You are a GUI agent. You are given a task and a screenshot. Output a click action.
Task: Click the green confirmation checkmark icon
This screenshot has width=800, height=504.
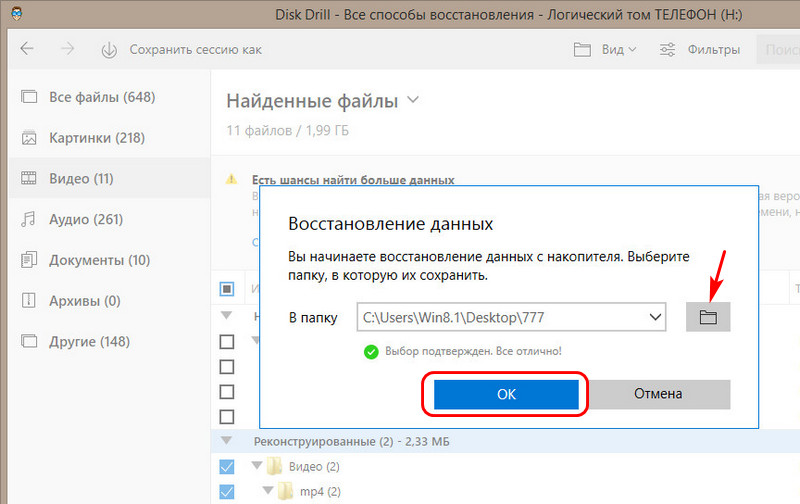371,352
